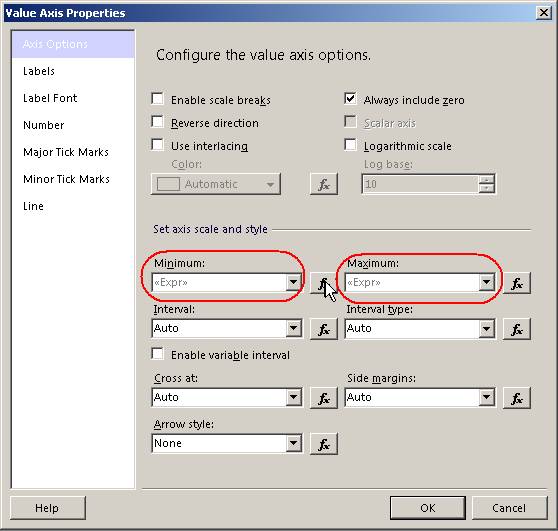This screenshot has width=558, height=531.
Task: Enable Logarithmic scale option
Action: (x=351, y=145)
